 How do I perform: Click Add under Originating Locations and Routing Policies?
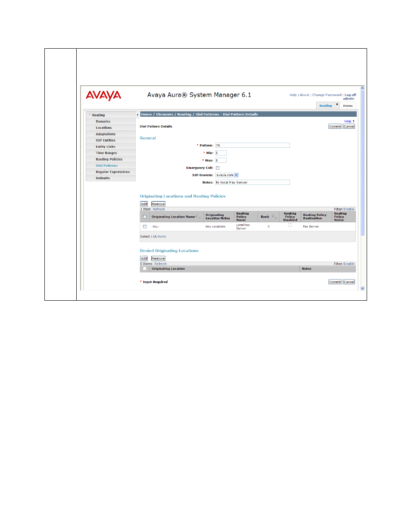click(144, 204)
